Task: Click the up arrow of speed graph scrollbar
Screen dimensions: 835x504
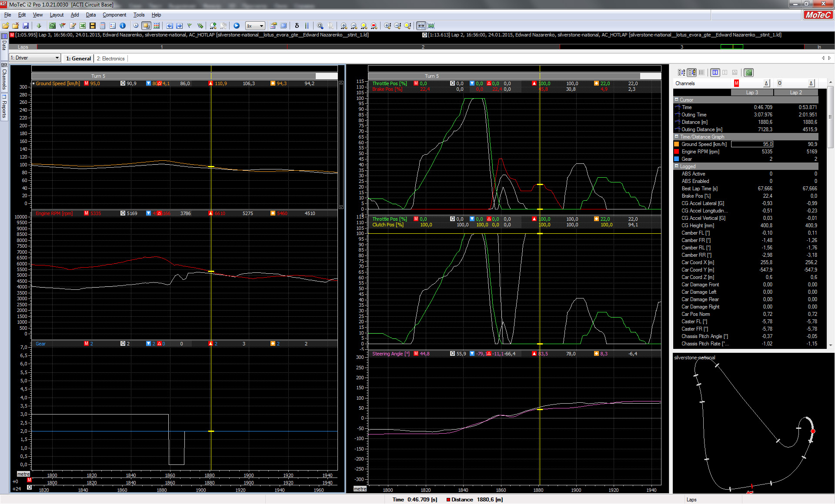Action: point(341,83)
